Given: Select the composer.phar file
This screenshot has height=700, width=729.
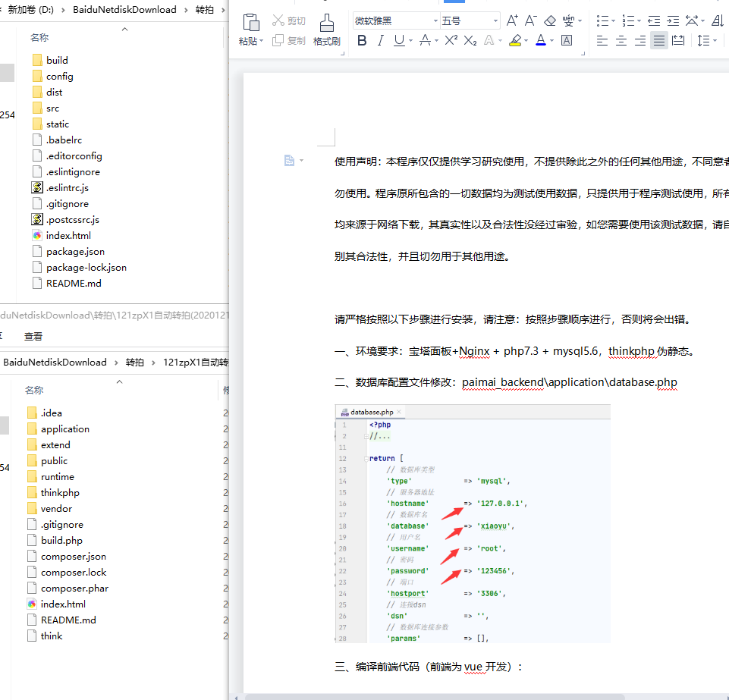Looking at the screenshot, I should (x=68, y=588).
